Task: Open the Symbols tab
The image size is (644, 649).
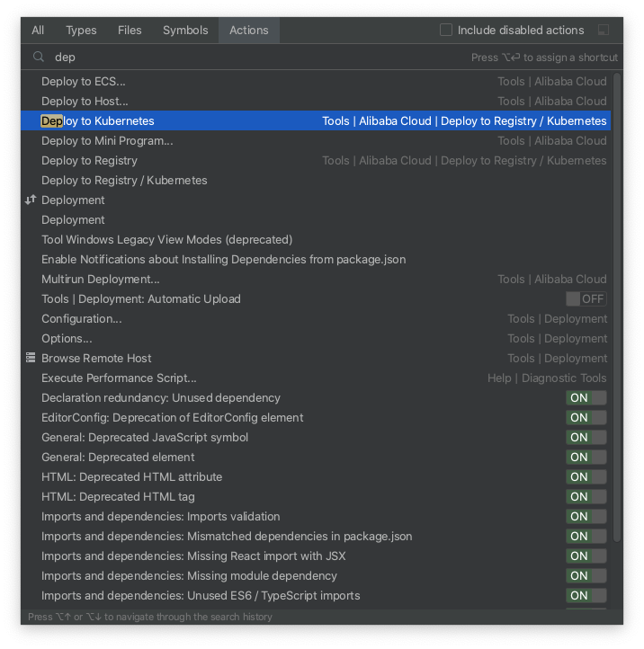Action: (x=185, y=30)
